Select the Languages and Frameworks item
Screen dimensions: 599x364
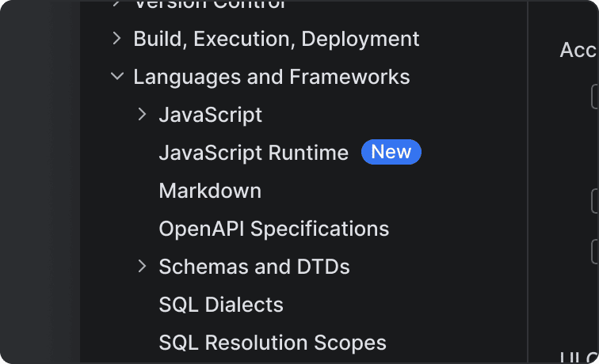click(x=271, y=77)
